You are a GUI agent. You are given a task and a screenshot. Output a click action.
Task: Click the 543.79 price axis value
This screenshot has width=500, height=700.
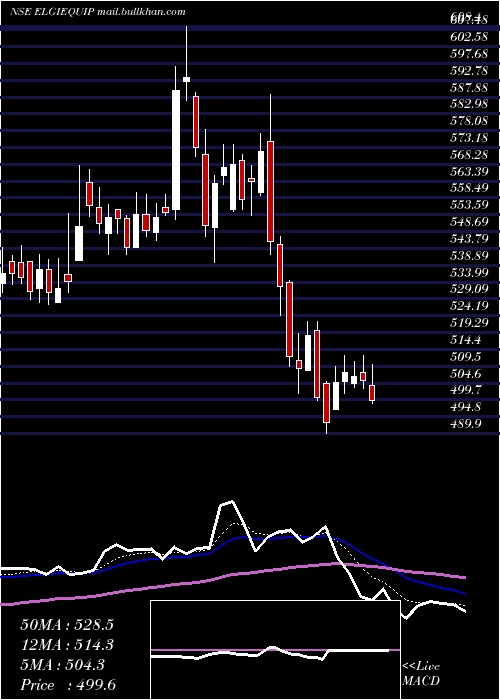pyautogui.click(x=469, y=238)
